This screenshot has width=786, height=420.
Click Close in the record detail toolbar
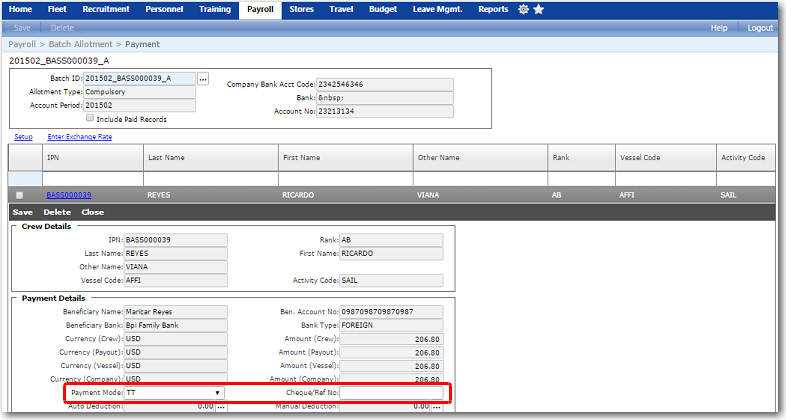pyautogui.click(x=92, y=212)
